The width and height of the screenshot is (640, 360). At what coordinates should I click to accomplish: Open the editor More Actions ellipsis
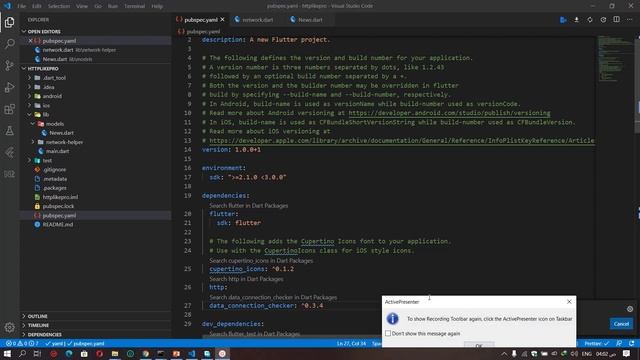click(629, 20)
